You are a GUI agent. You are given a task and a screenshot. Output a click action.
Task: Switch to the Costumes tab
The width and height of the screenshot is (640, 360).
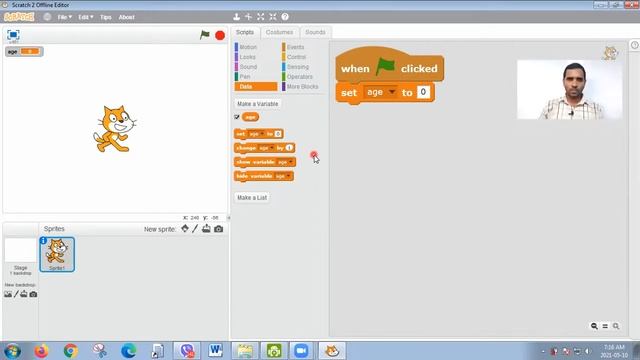(x=279, y=32)
